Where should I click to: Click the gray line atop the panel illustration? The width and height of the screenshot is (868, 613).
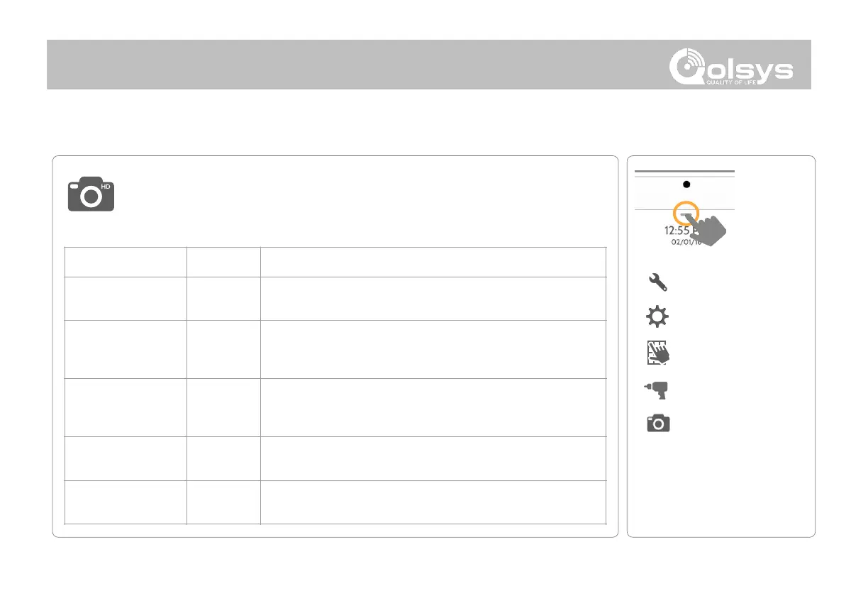[684, 172]
